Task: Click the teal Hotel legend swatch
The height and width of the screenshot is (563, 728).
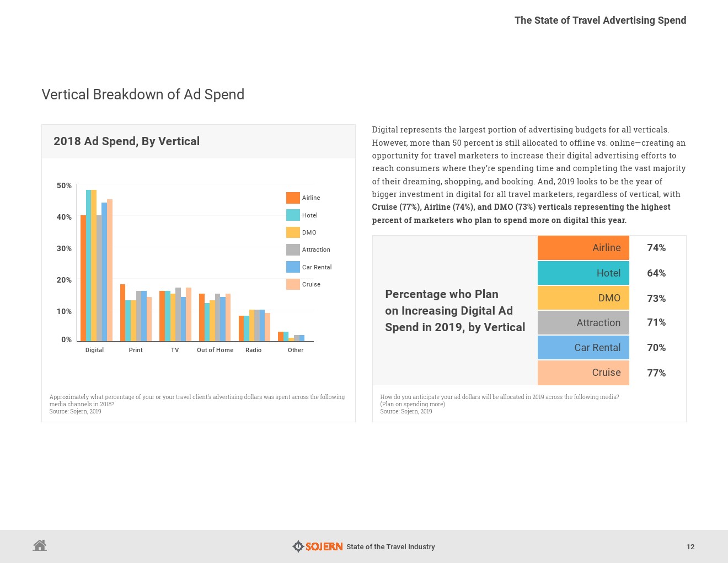Action: click(293, 215)
